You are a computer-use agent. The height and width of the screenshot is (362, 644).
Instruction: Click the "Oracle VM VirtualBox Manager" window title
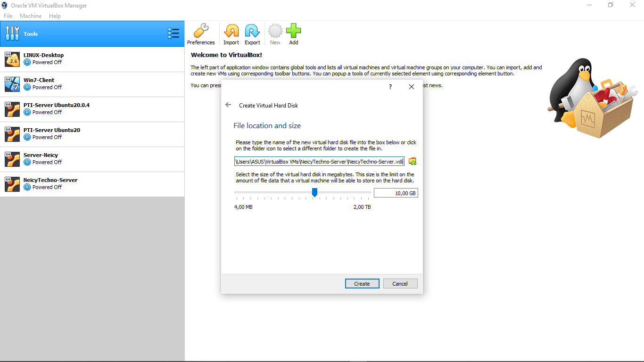click(49, 6)
